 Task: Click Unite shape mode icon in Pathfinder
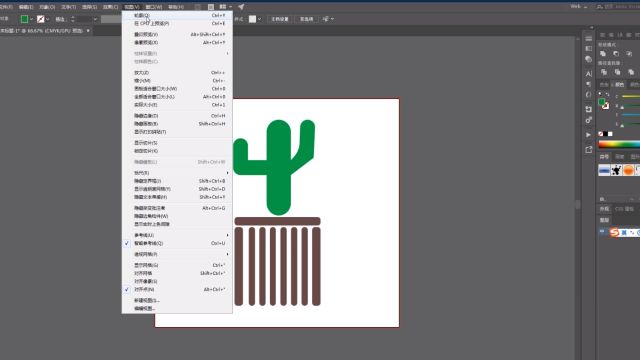(x=603, y=54)
